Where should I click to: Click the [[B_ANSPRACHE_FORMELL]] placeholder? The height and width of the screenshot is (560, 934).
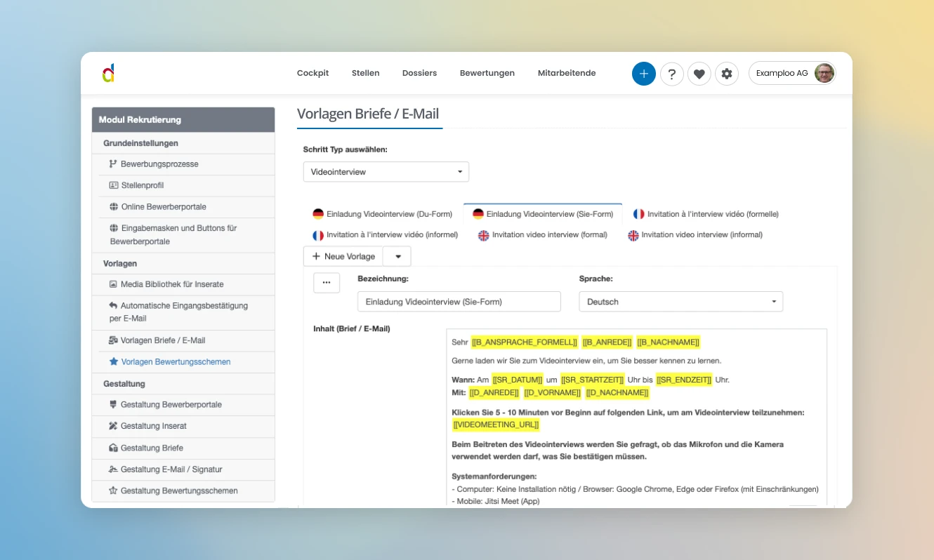(x=525, y=342)
